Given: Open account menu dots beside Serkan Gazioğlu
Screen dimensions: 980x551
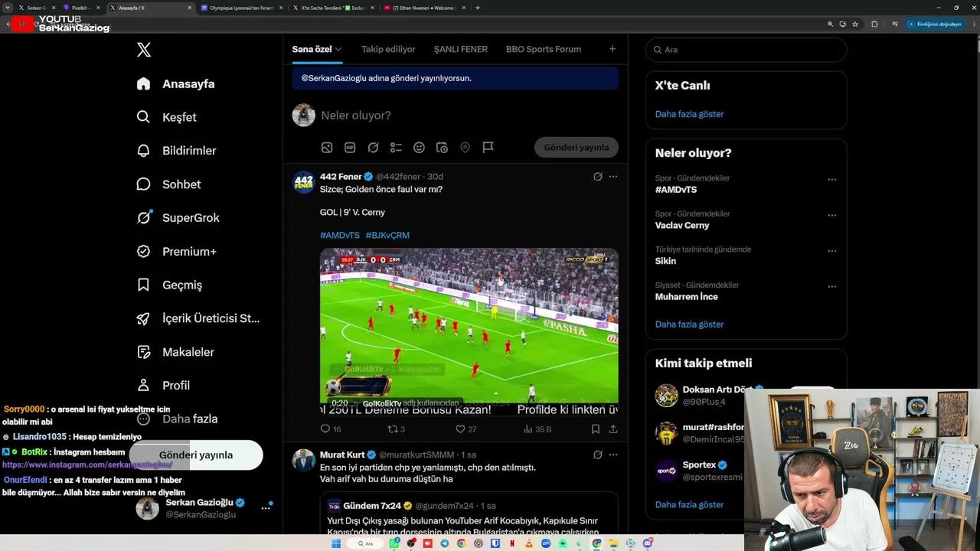Looking at the screenshot, I should point(266,507).
